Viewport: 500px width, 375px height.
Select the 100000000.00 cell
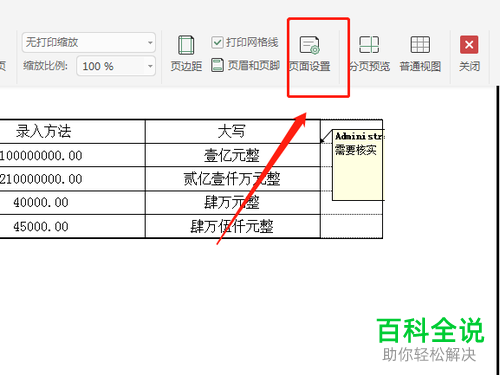(73, 155)
